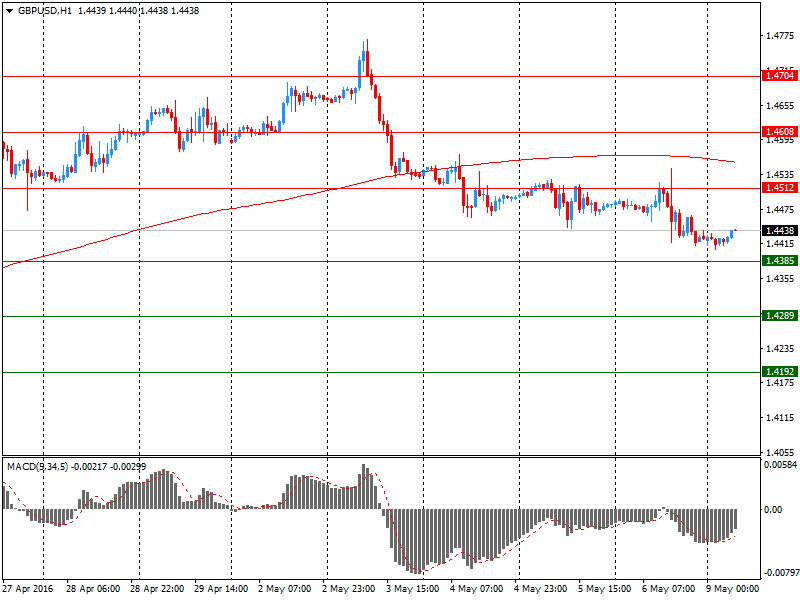Select the 2 May 23:00 time axis label

tap(348, 589)
